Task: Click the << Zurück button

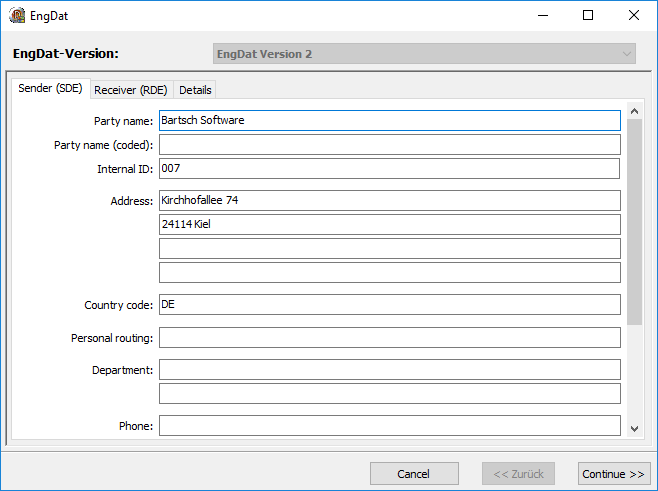Action: (518, 474)
